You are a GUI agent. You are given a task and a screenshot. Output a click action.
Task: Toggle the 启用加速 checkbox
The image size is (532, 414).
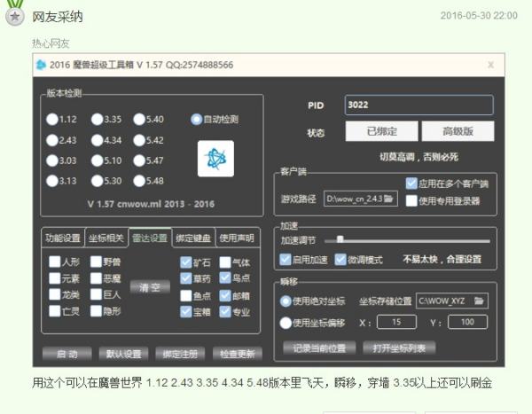click(x=286, y=259)
